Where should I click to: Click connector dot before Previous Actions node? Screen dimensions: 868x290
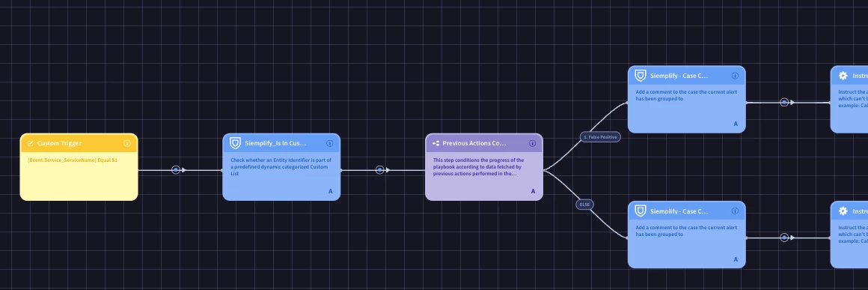pos(380,170)
